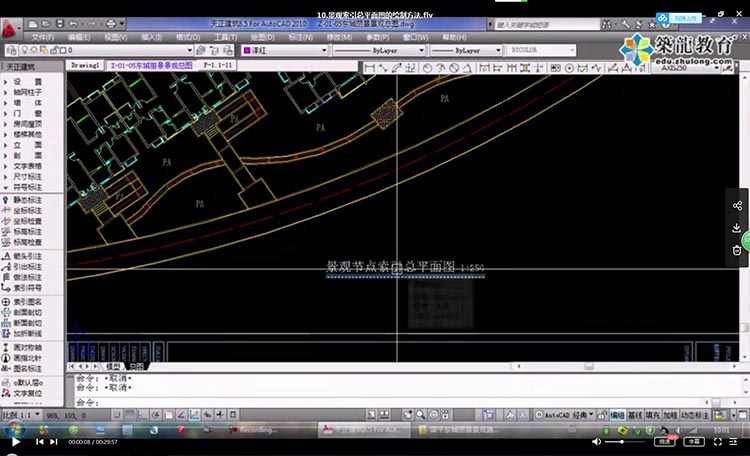
Task: Select the 引出标注 tool
Action: click(x=27, y=267)
